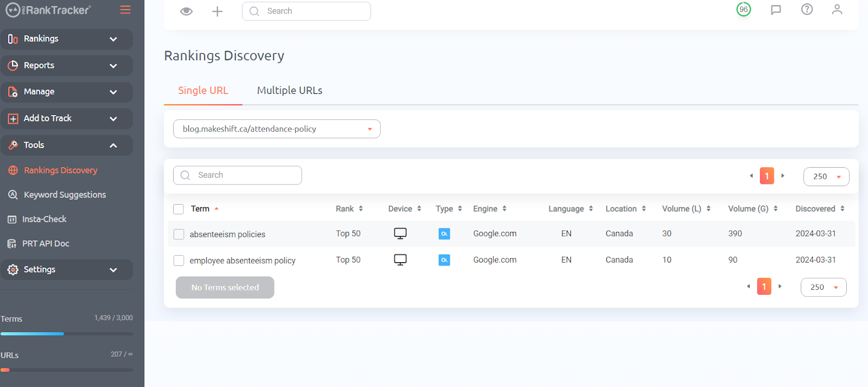Open the top 250 rows-per-page dropdown
Viewport: 868px width, 387px height.
[x=826, y=176]
